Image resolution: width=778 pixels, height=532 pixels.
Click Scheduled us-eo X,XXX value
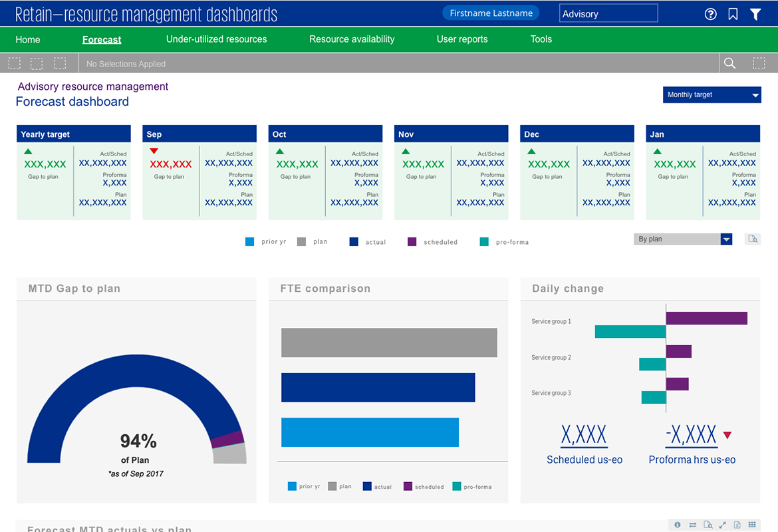point(584,435)
